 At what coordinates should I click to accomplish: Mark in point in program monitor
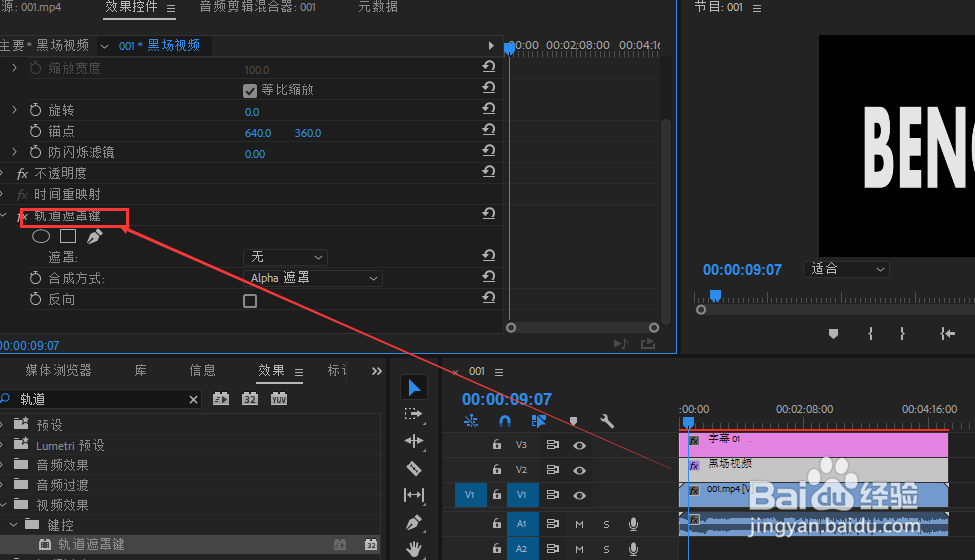tap(870, 334)
